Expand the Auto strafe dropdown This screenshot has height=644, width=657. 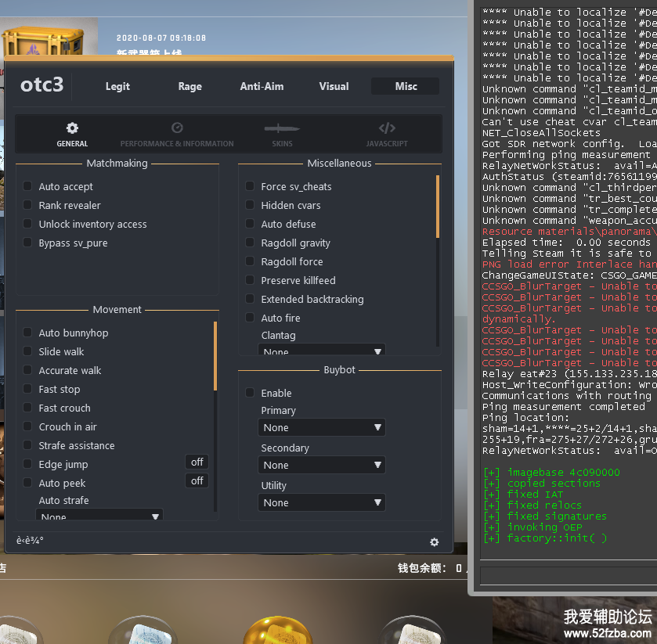coord(99,515)
